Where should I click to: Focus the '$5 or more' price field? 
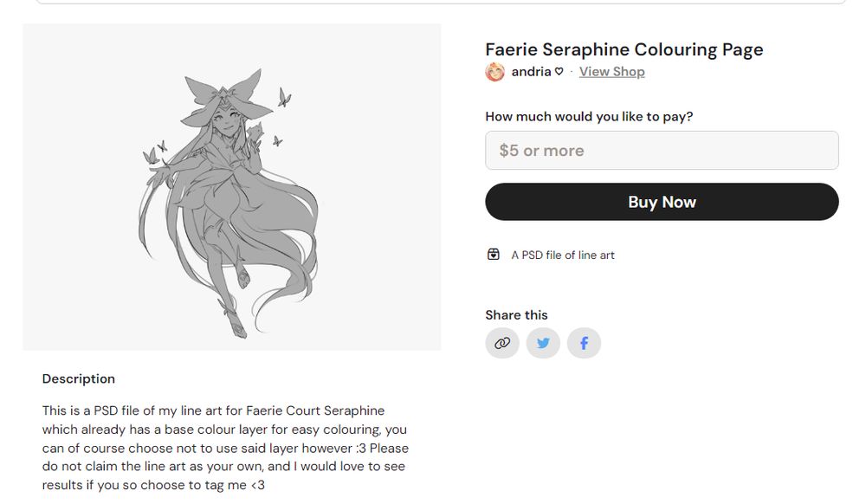(662, 151)
